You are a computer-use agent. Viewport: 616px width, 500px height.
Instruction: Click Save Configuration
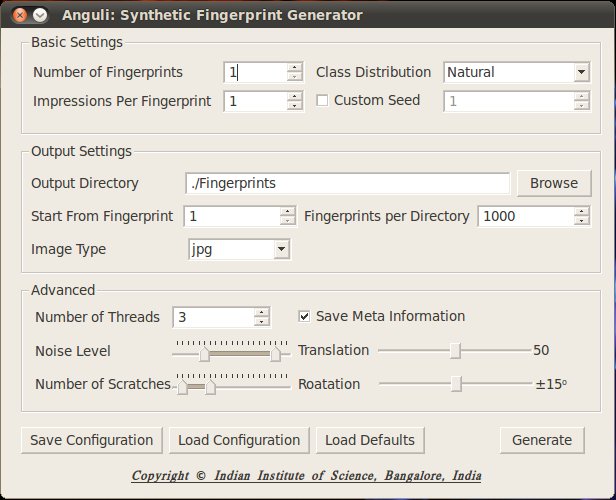pos(91,440)
